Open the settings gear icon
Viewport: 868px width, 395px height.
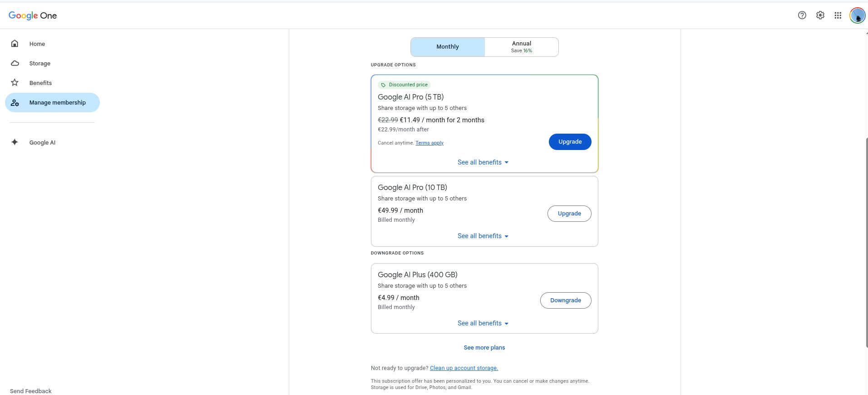[x=820, y=15]
